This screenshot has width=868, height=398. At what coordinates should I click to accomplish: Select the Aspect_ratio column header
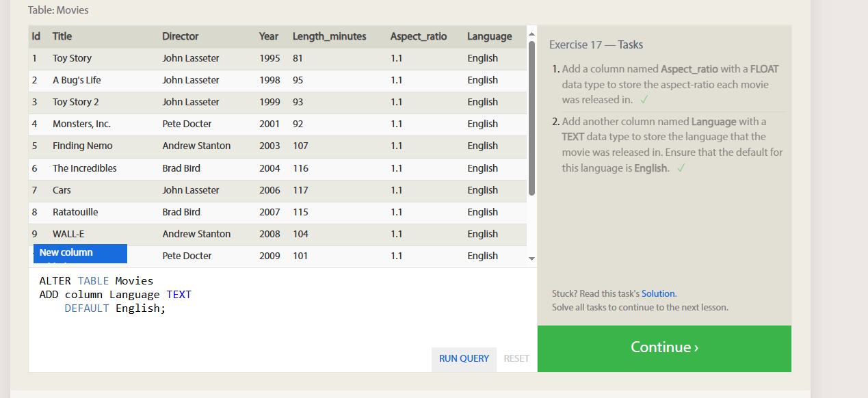(419, 36)
